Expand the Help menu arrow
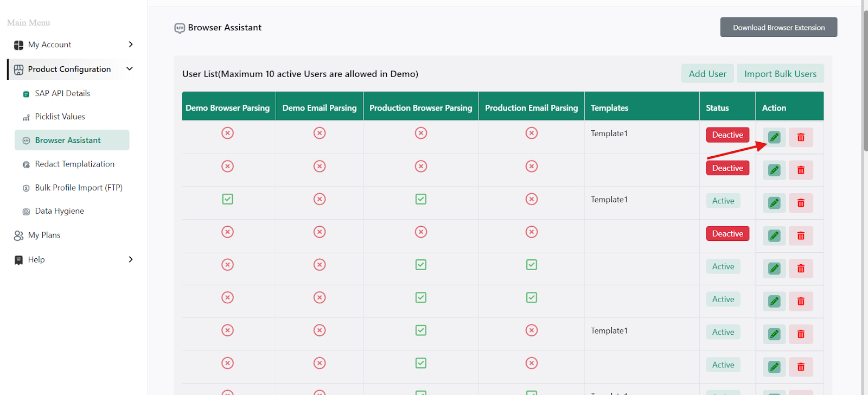This screenshot has width=868, height=395. [130, 259]
